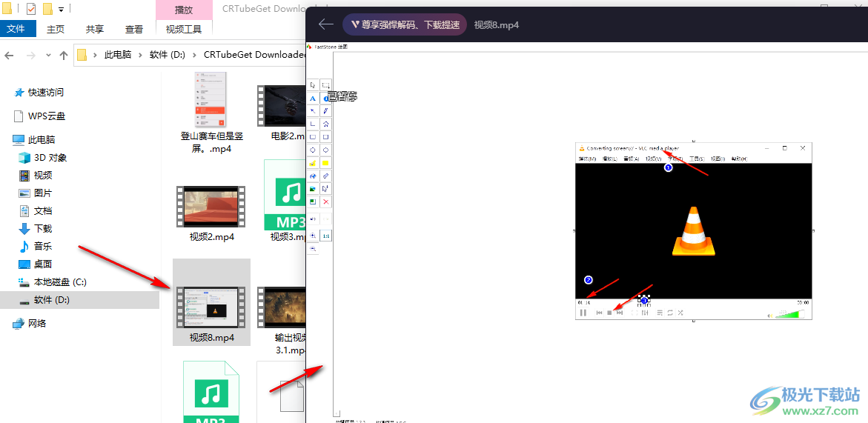Click the VLC pause button in the video
The width and height of the screenshot is (868, 423).
click(583, 313)
